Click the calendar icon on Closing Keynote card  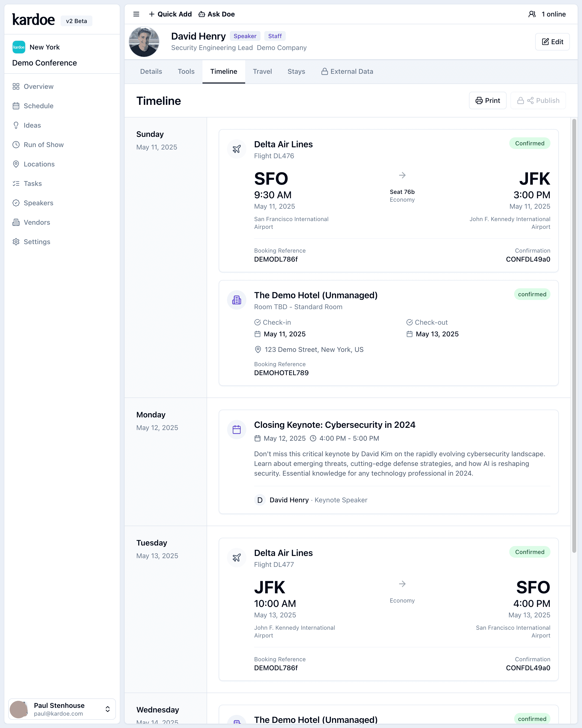(x=237, y=430)
